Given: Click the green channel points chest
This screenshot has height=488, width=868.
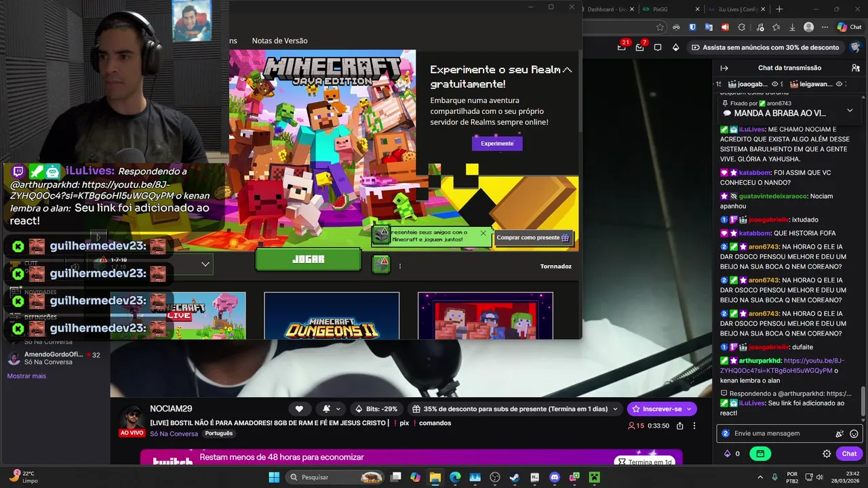Looking at the screenshot, I should pyautogui.click(x=760, y=453).
